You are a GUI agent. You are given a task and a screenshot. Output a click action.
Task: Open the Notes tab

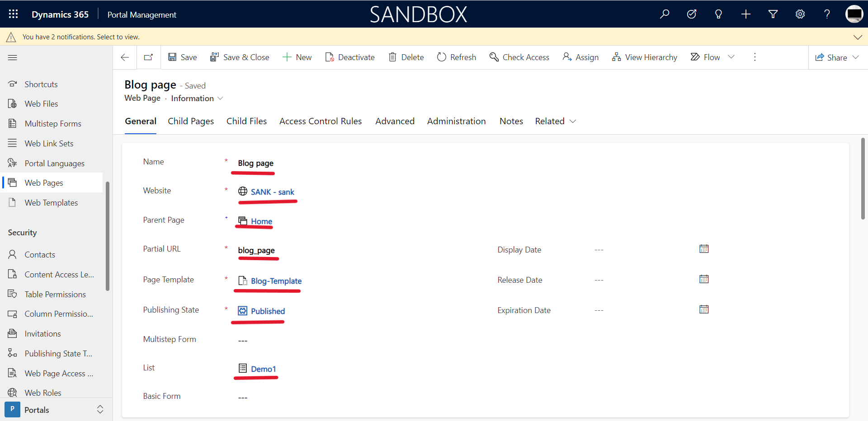(511, 121)
